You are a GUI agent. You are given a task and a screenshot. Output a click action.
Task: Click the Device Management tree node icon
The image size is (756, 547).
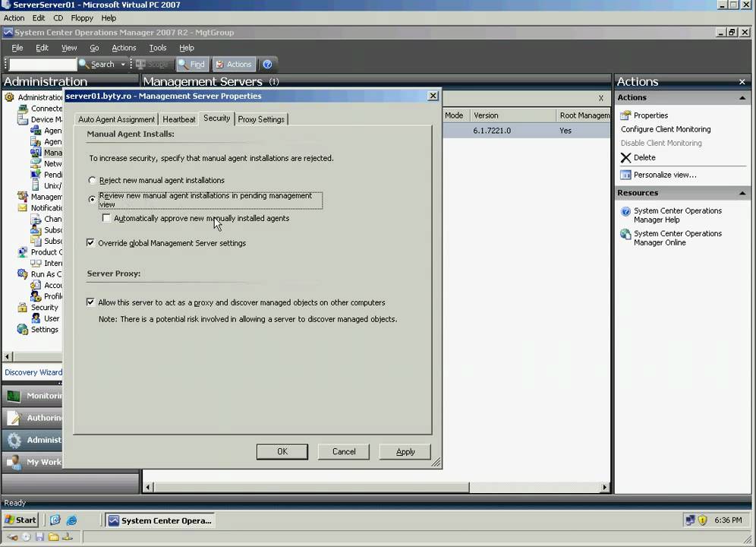click(x=23, y=119)
